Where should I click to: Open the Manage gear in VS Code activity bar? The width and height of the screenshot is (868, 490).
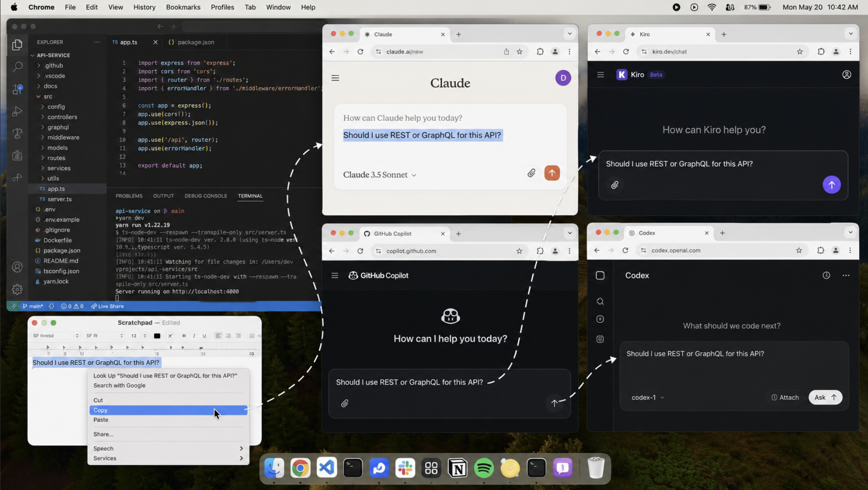(x=17, y=289)
